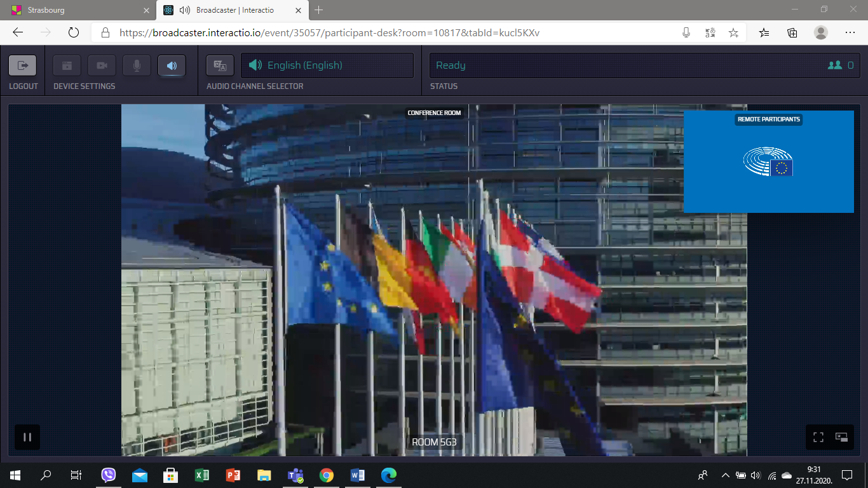Switch to Edge in taskbar
The width and height of the screenshot is (868, 488).
click(x=389, y=475)
